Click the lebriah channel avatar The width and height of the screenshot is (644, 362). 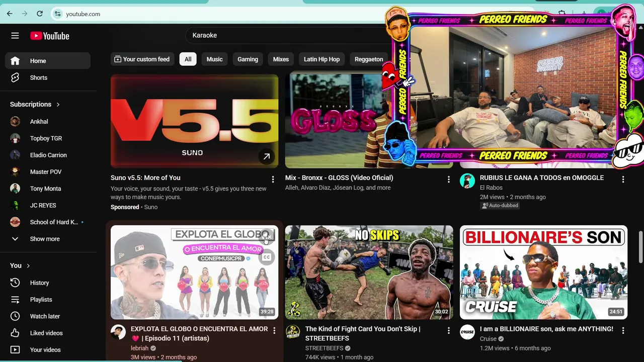(x=118, y=332)
